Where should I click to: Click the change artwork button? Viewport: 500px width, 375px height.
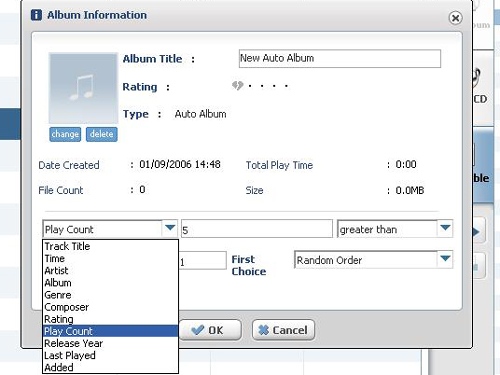click(65, 134)
